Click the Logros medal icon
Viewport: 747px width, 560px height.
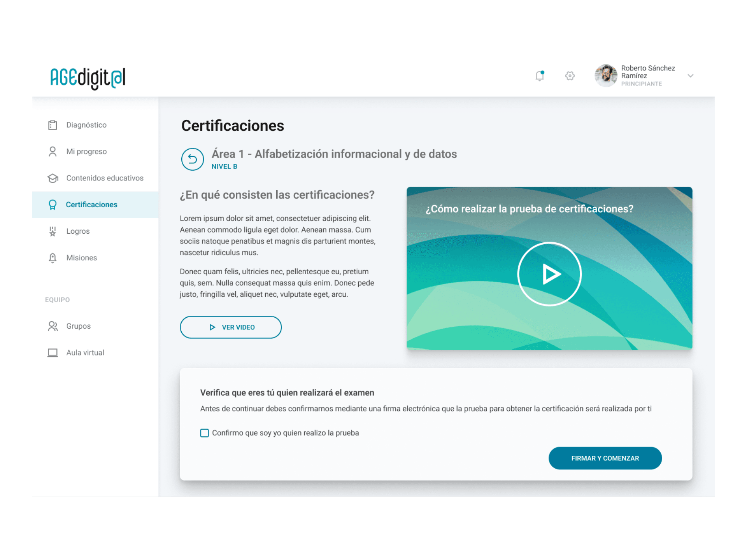click(x=53, y=231)
